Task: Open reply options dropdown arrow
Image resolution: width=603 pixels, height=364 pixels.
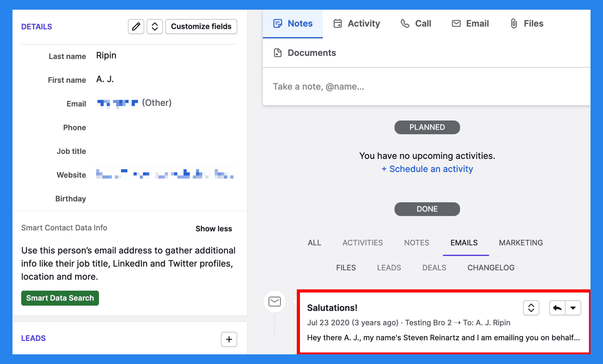Action: coord(573,308)
